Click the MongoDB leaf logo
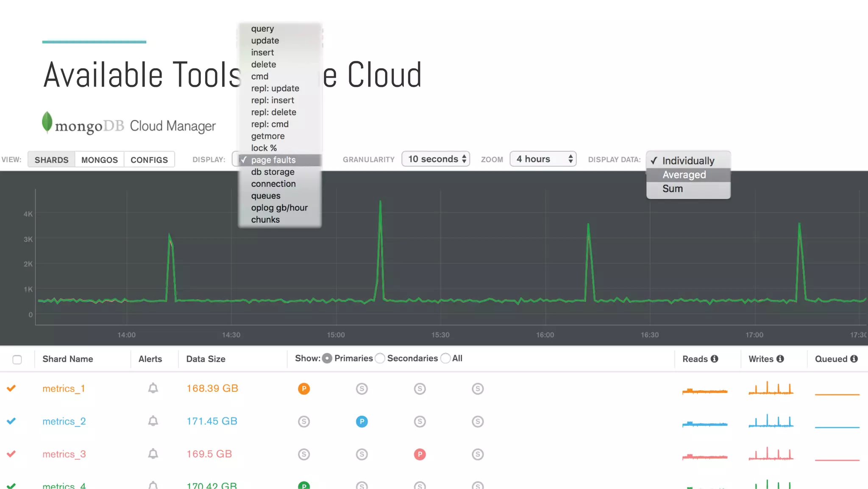The width and height of the screenshot is (868, 489). 47,122
